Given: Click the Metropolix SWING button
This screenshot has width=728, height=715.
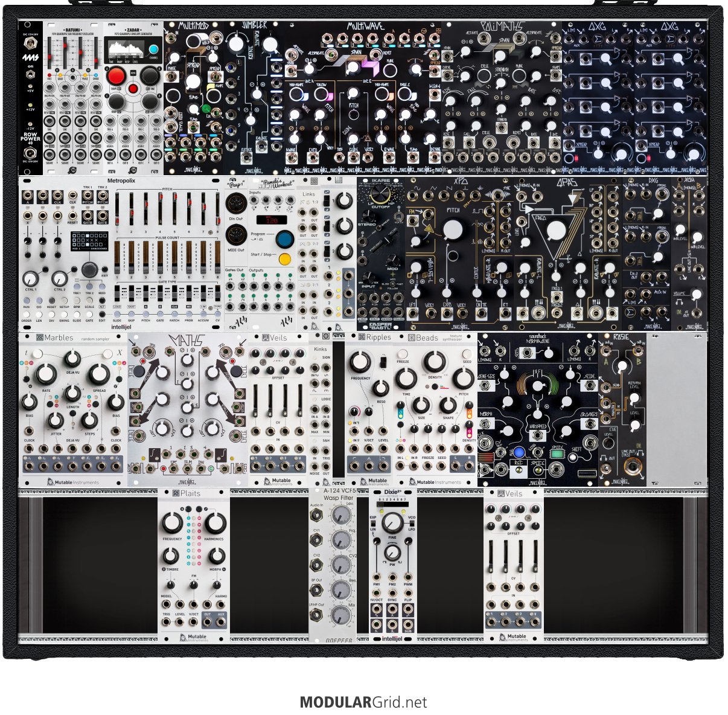Looking at the screenshot, I should point(64,315).
